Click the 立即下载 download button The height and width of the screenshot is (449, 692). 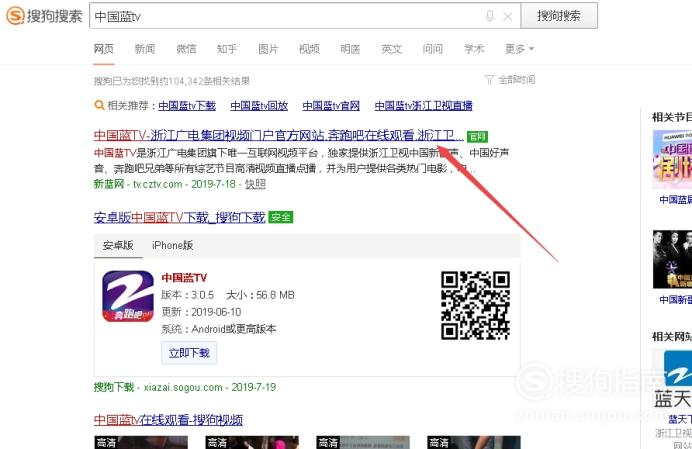(189, 353)
